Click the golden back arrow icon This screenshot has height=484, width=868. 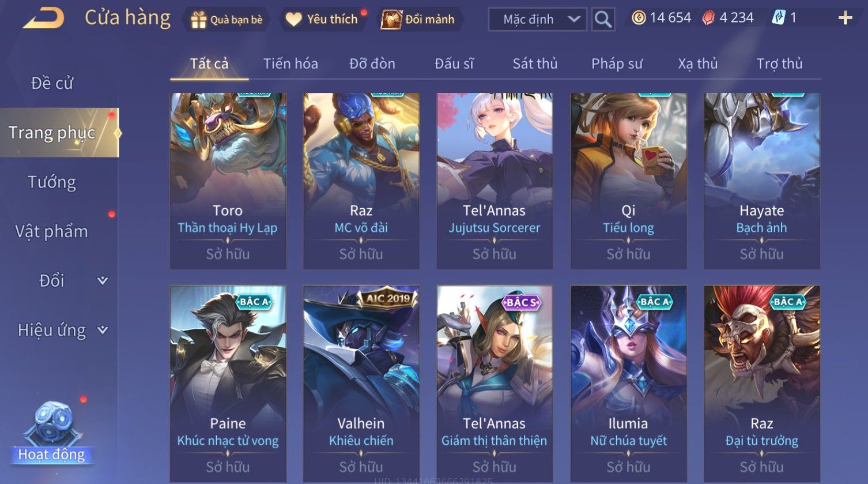coord(44,18)
